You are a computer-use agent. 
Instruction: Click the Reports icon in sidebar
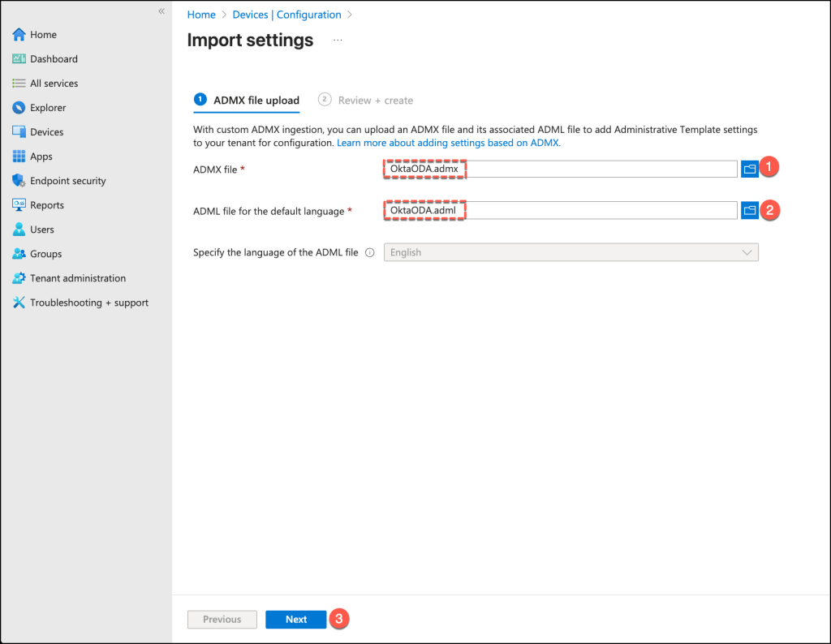(19, 205)
